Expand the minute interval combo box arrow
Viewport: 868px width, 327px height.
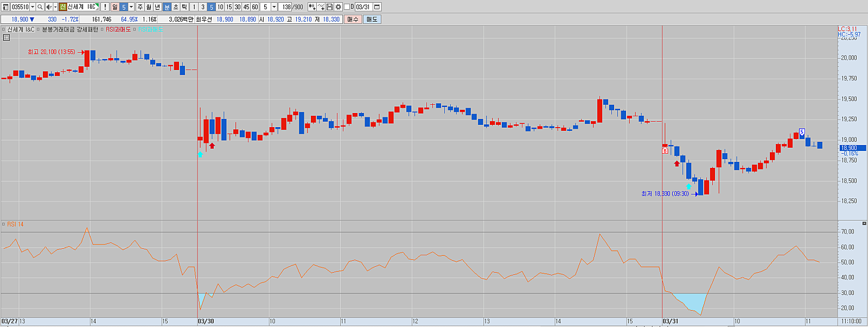[x=274, y=7]
